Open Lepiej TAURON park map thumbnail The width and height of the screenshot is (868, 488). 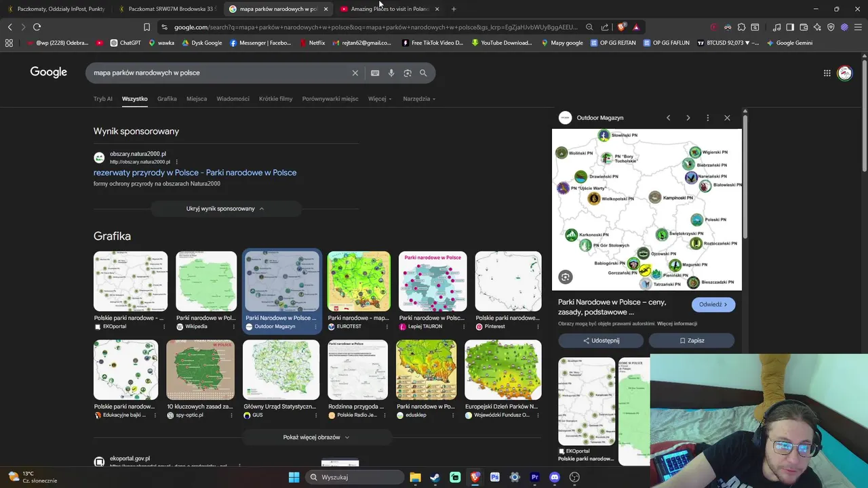pos(433,281)
